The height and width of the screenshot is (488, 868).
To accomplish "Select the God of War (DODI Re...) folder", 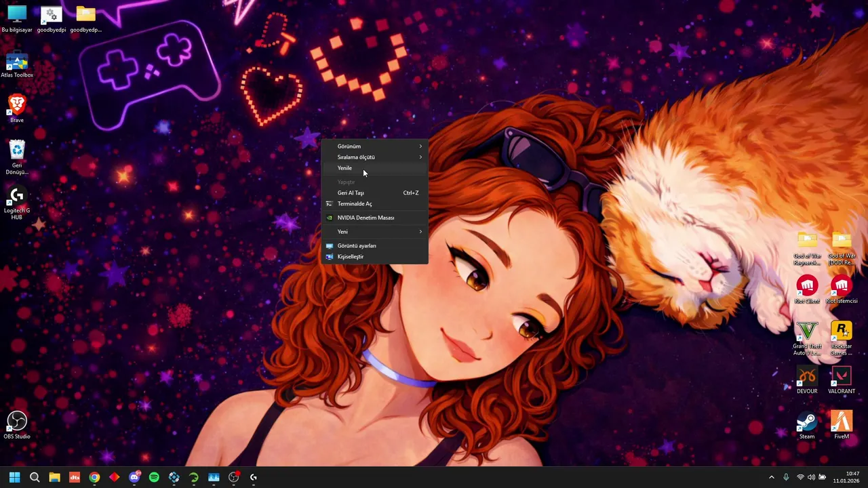I will (842, 248).
